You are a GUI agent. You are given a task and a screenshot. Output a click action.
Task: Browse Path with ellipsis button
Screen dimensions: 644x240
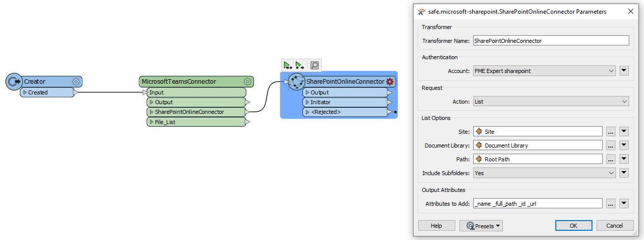tap(610, 159)
